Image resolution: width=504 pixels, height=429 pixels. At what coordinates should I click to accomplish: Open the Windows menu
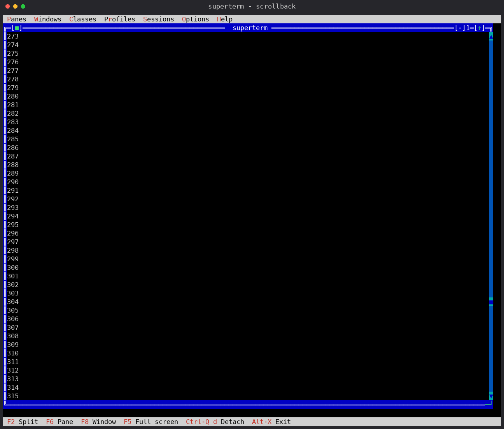click(x=48, y=19)
